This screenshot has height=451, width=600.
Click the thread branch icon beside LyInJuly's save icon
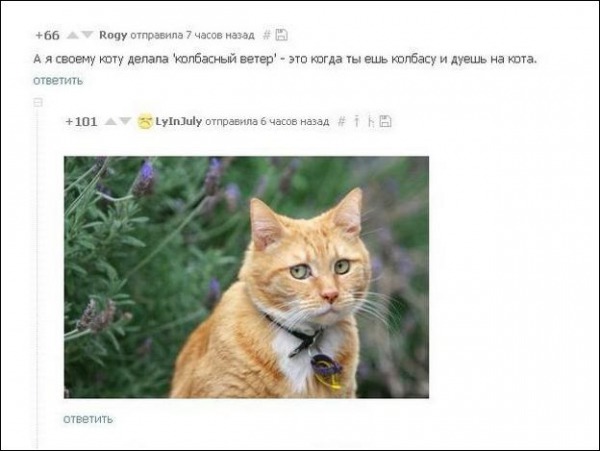coord(371,121)
